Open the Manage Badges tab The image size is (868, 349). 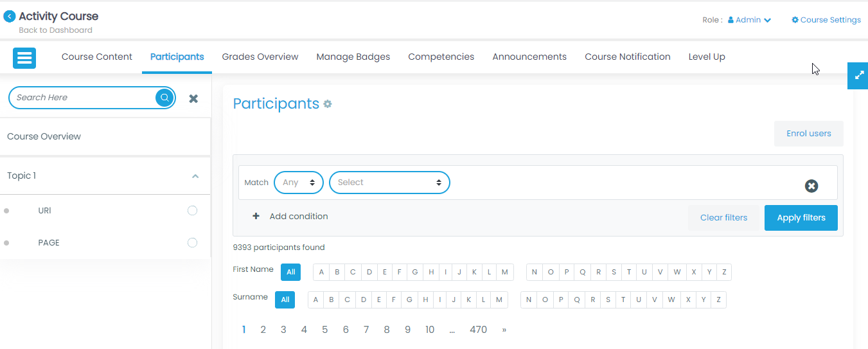[x=353, y=57]
